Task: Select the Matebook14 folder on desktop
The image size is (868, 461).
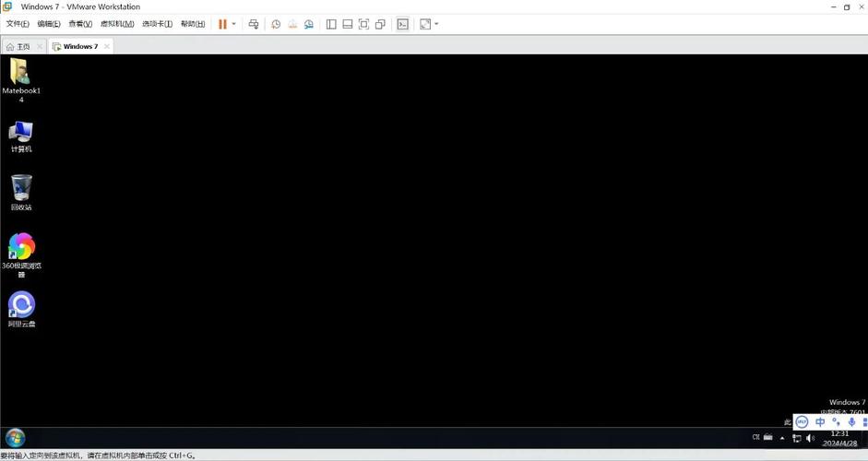Action: [x=21, y=80]
